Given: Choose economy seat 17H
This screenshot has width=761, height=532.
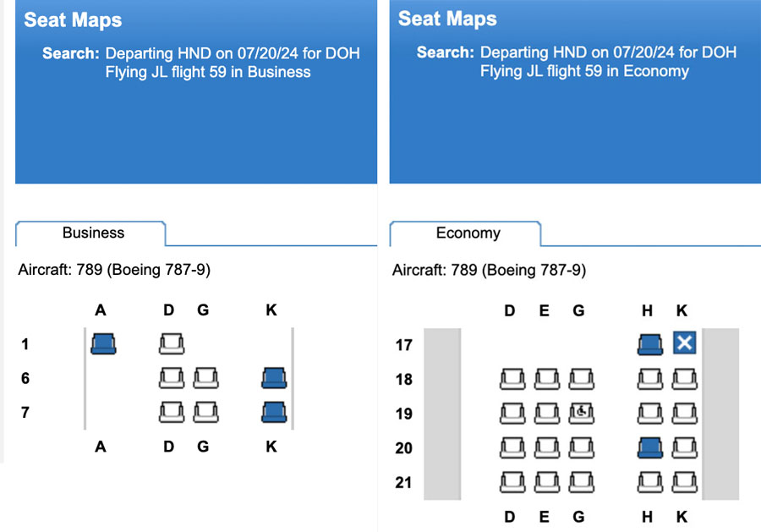Looking at the screenshot, I should 650,344.
